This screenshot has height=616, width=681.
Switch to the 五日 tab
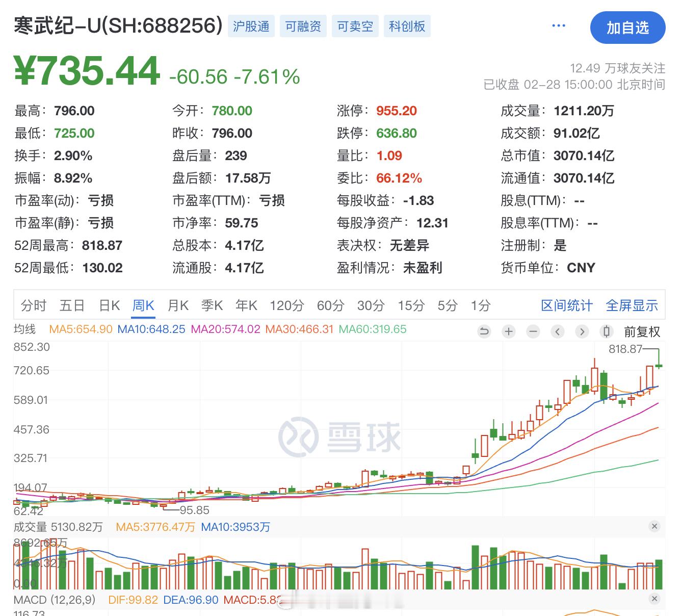[72, 305]
